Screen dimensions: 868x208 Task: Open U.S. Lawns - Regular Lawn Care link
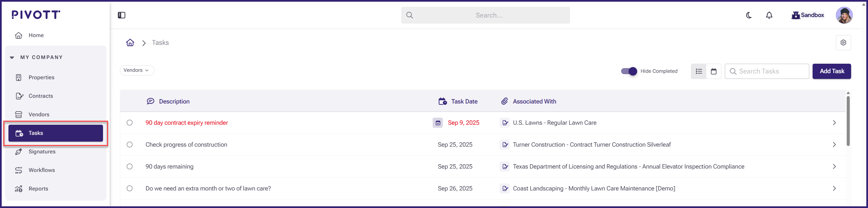(554, 123)
